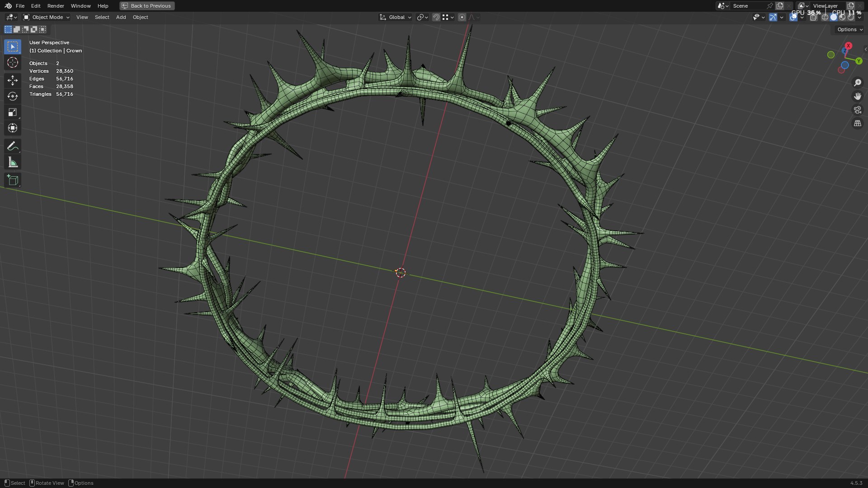The height and width of the screenshot is (488, 868).
Task: Choose Intersect selection mode icon
Action: click(x=42, y=29)
